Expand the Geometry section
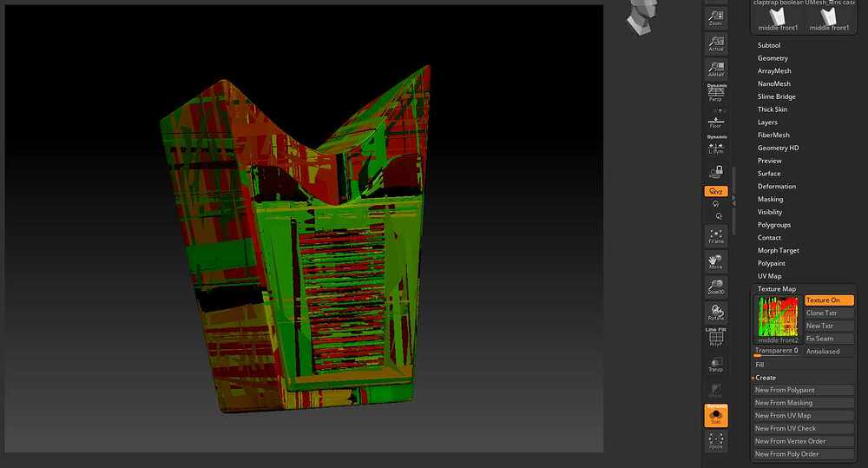Viewport: 868px width, 468px height. click(x=773, y=58)
